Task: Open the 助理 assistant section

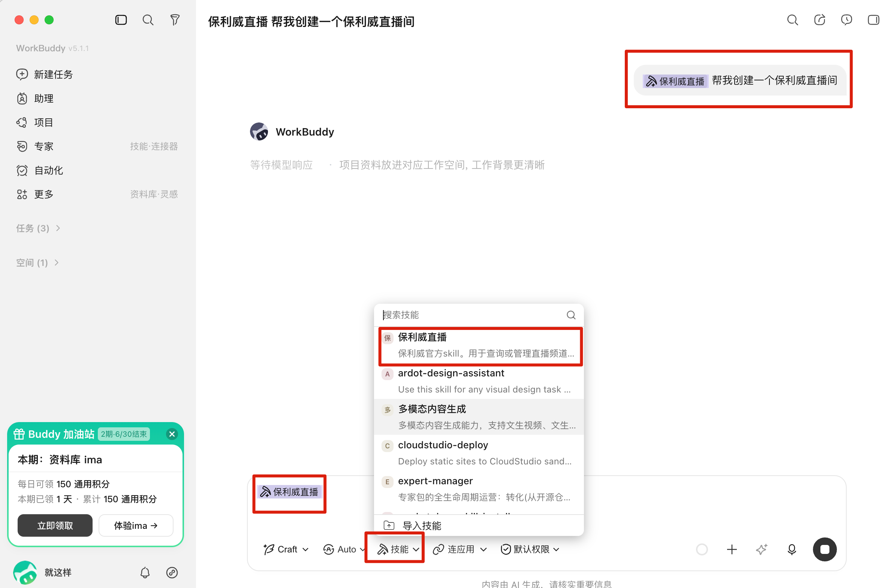Action: click(x=35, y=98)
